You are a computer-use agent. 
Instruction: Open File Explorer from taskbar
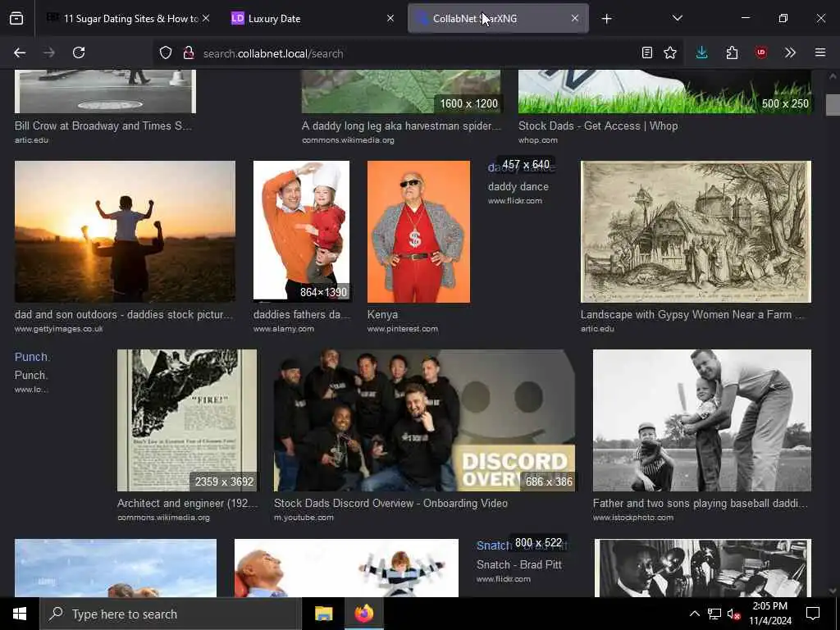[323, 614]
